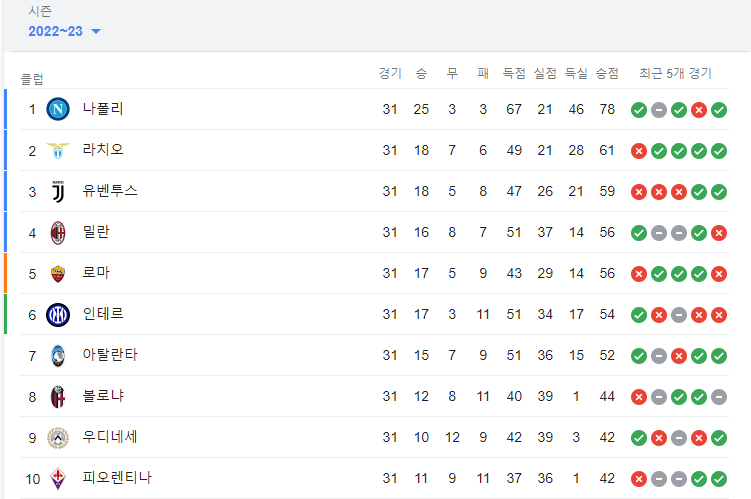
Task: Click the blue arrow next to 2022~23
Action: tap(96, 32)
